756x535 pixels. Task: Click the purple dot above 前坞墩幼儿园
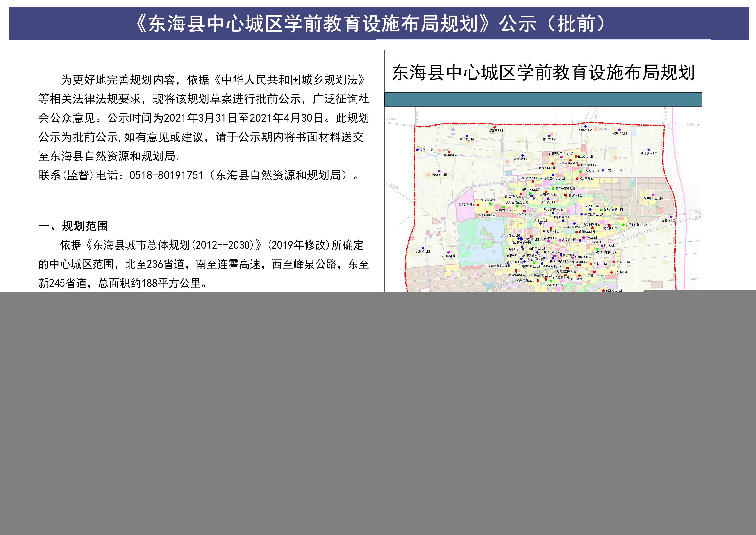click(649, 150)
